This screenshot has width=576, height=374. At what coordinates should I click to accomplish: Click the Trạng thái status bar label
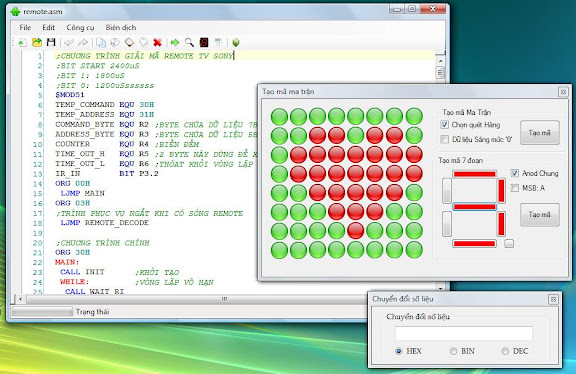pyautogui.click(x=93, y=312)
